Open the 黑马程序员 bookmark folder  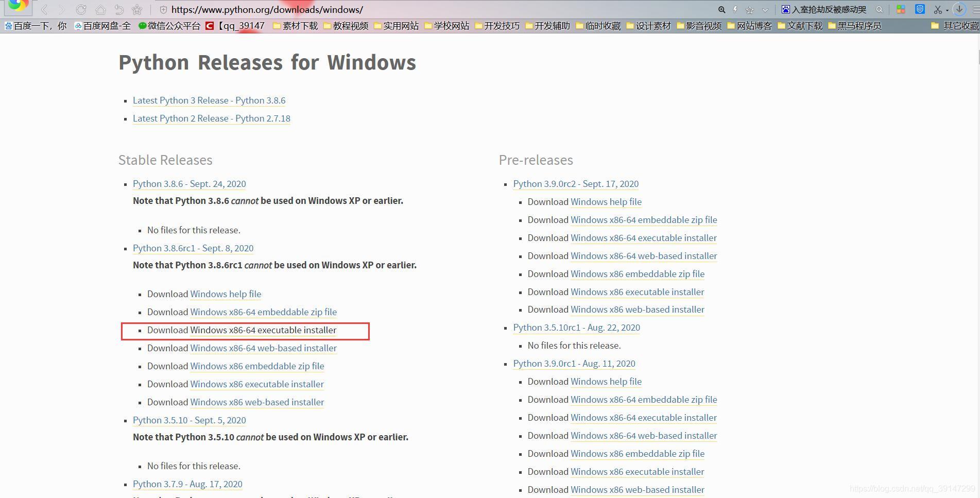855,26
